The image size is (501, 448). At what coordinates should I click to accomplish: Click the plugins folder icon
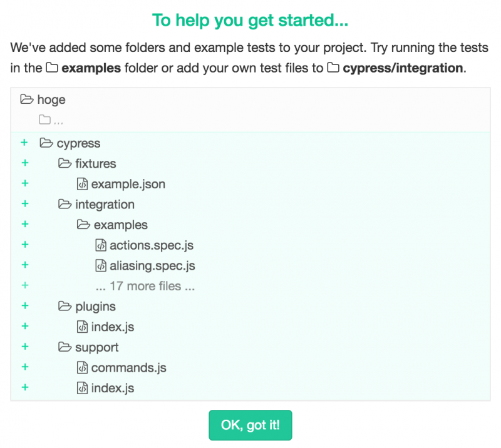click(x=65, y=307)
